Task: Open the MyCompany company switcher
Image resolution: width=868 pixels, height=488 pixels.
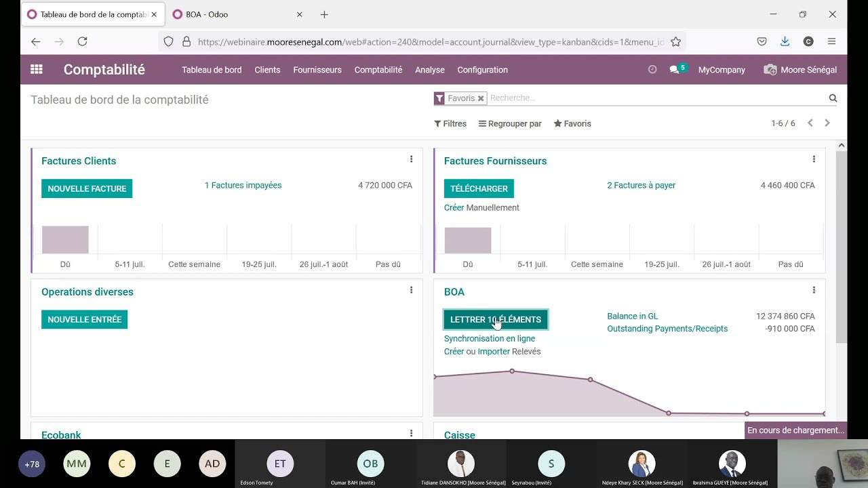Action: 722,70
